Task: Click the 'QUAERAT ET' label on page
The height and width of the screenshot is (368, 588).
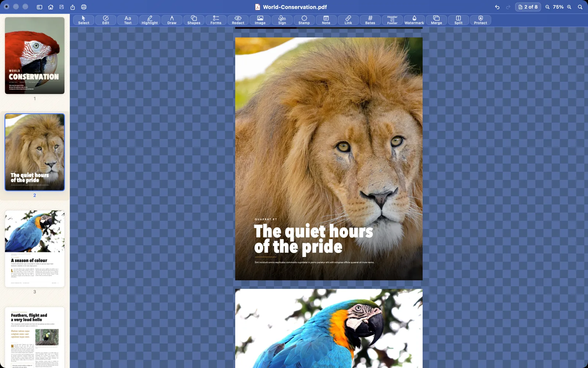Action: (266, 219)
